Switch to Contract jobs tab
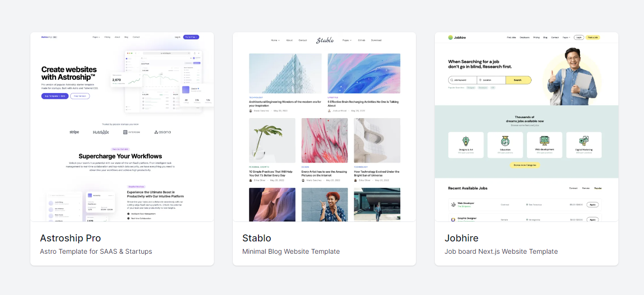 pos(573,188)
